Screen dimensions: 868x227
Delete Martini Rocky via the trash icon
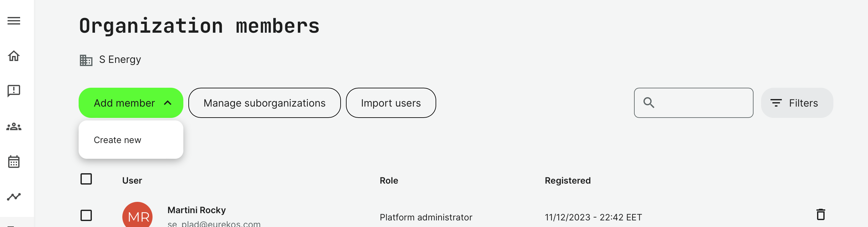(x=821, y=214)
